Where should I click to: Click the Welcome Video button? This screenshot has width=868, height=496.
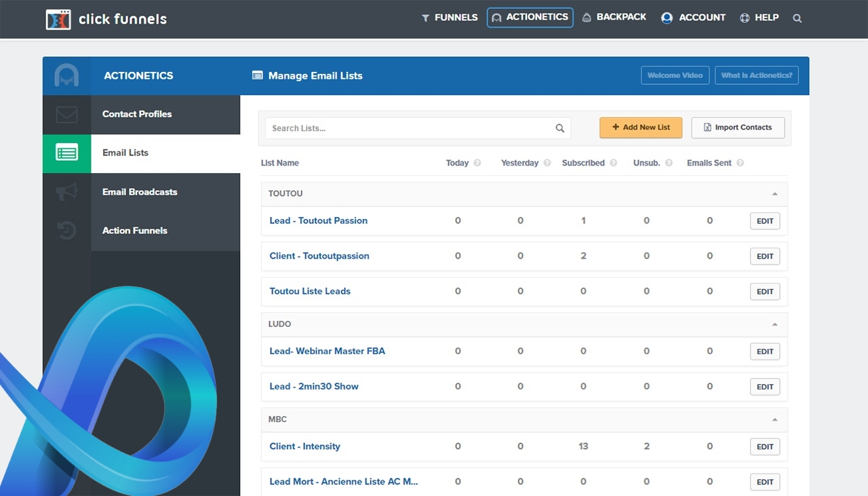tap(675, 75)
